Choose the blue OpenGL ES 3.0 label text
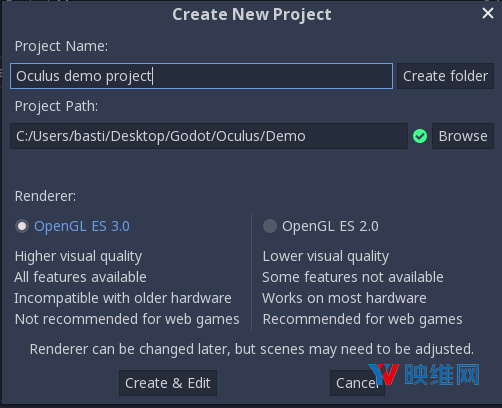Image resolution: width=502 pixels, height=408 pixels. tap(82, 226)
